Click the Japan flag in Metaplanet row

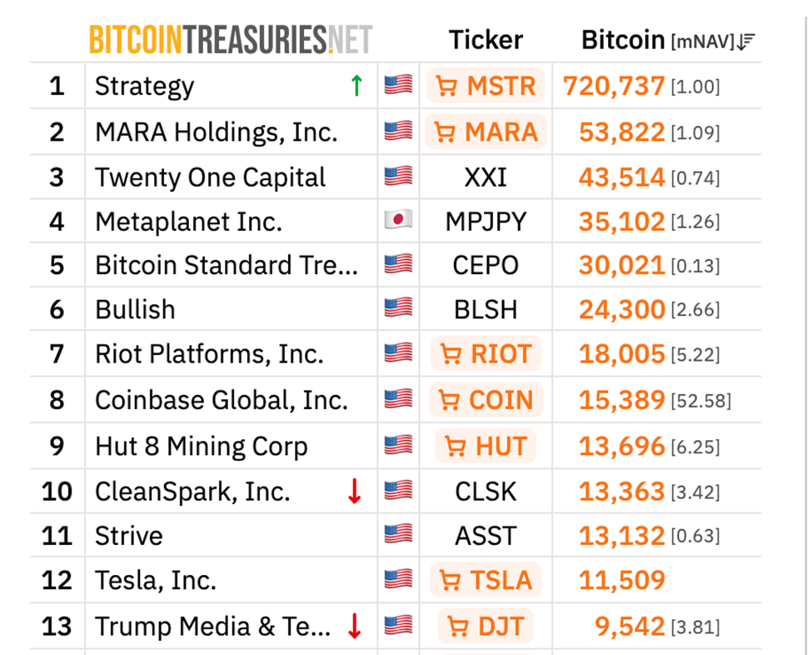pyautogui.click(x=398, y=221)
